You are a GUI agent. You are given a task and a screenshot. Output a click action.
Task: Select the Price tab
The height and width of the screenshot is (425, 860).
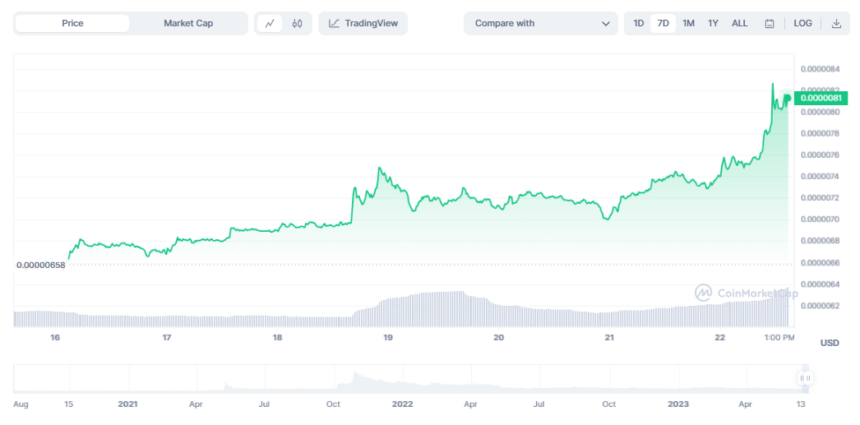72,23
